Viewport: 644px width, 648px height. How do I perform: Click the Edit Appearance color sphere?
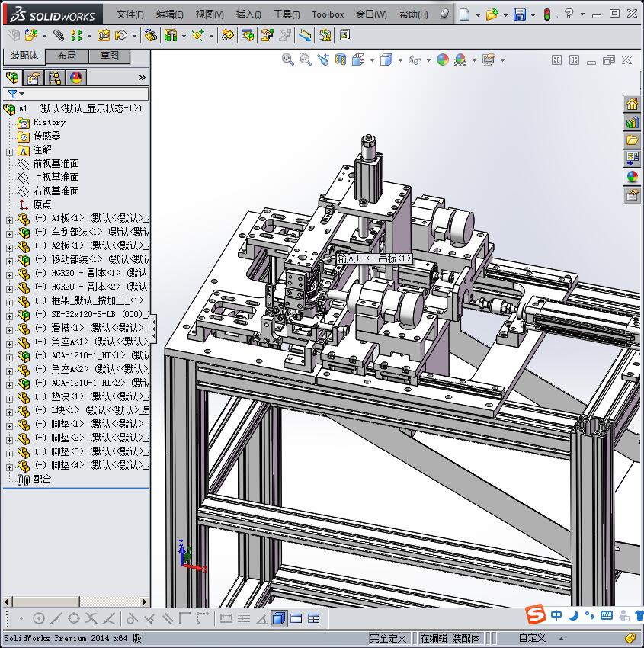point(443,59)
